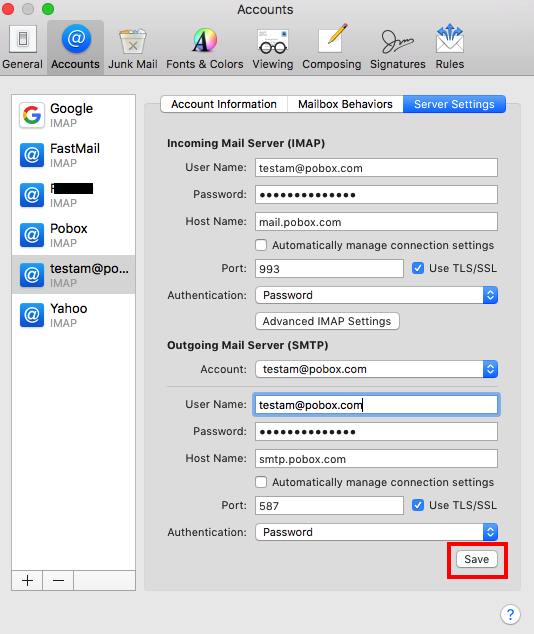Toggle outgoing Automatically manage connection settings
This screenshot has width=534, height=634.
tap(261, 482)
